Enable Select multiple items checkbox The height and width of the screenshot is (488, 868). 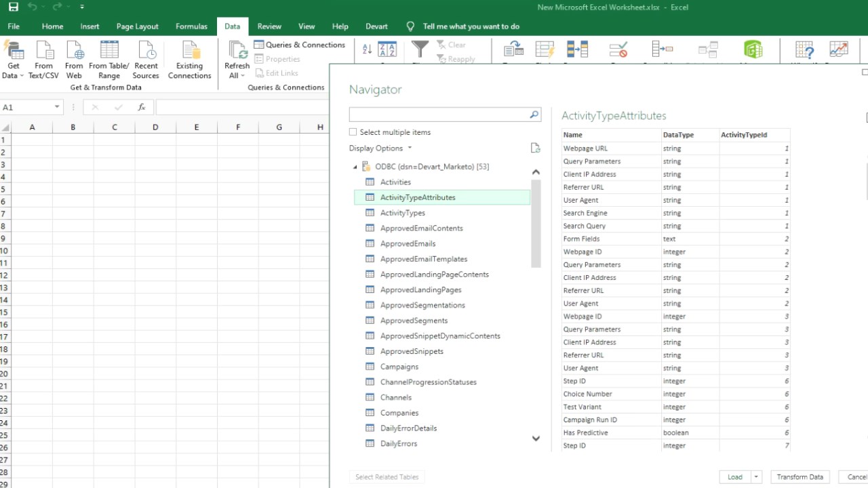[353, 132]
